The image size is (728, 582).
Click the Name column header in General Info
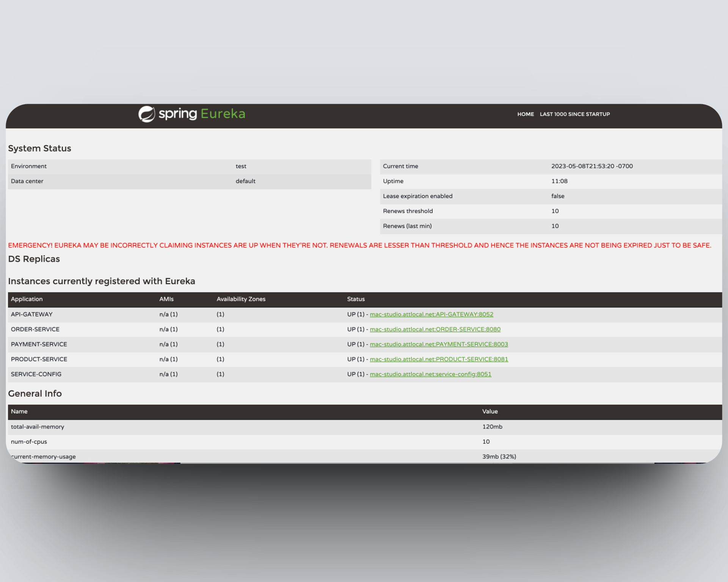[x=19, y=411]
